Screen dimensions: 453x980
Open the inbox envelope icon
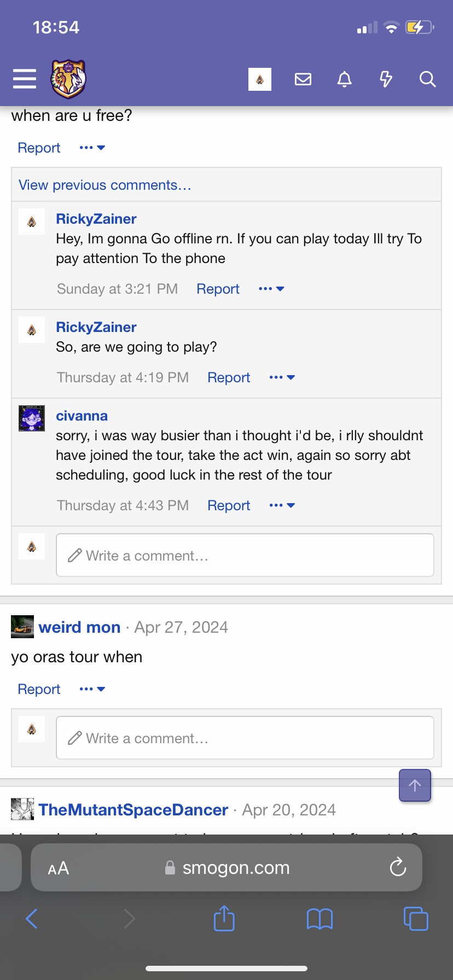303,79
